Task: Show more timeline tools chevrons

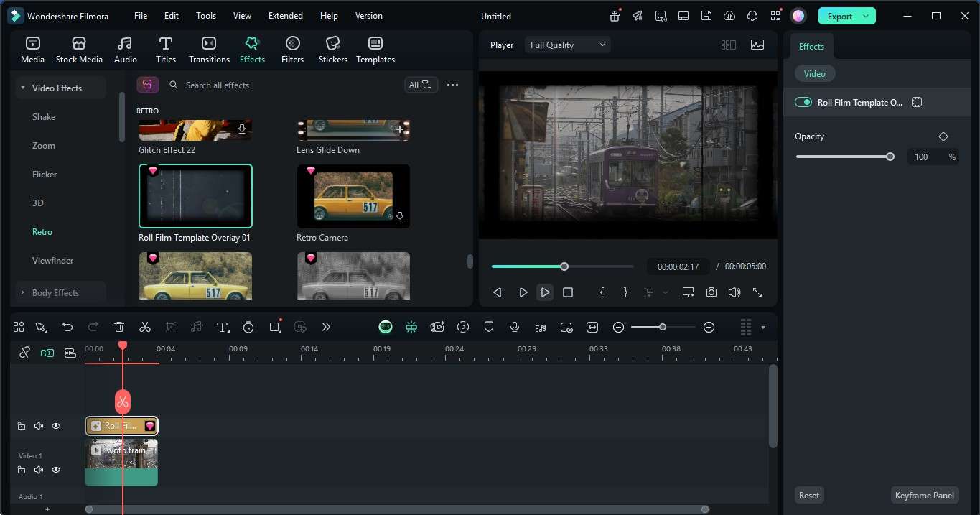Action: point(326,327)
